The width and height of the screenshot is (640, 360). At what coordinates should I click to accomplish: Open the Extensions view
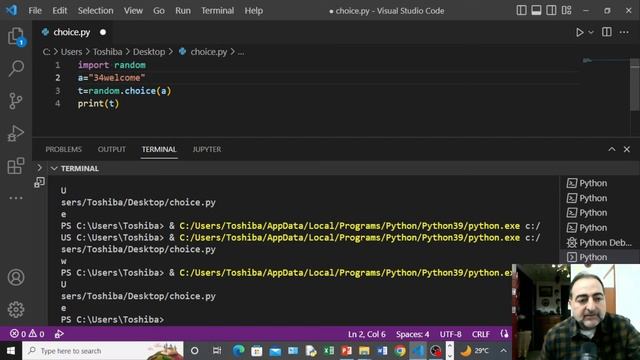(16, 166)
